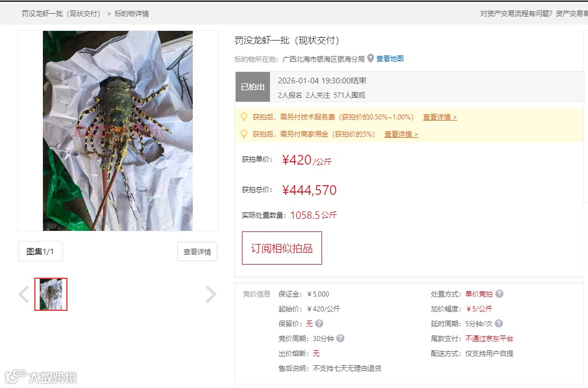Open the main lobster photo
The image size is (588, 388).
pos(118,131)
